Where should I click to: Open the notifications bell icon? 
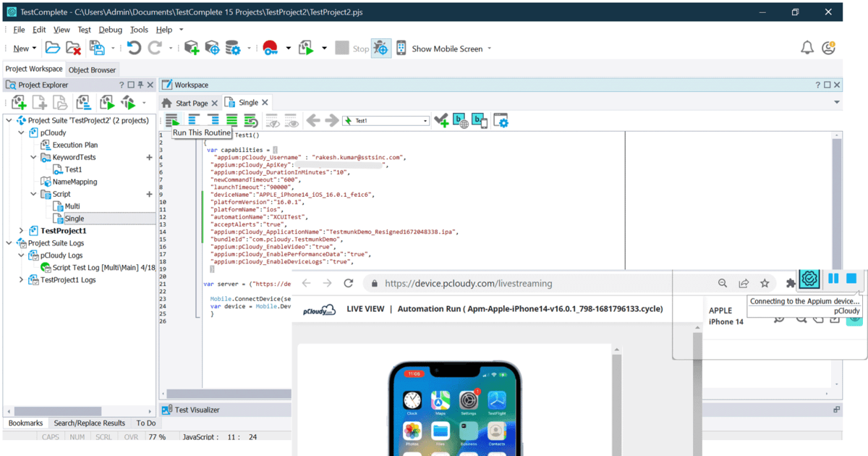(807, 48)
